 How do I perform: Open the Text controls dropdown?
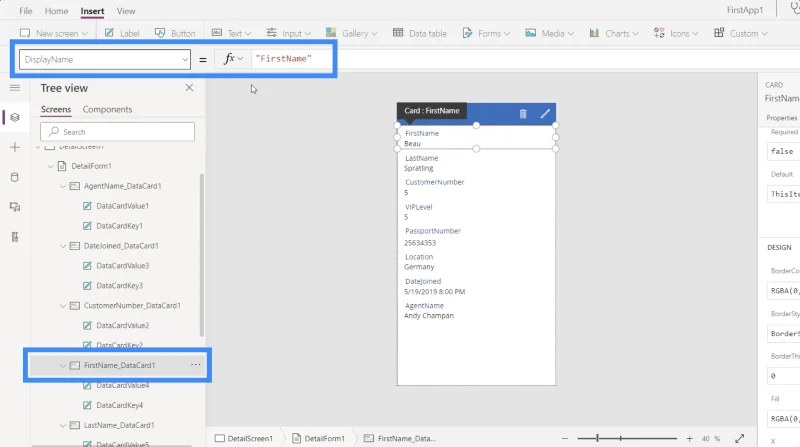231,33
